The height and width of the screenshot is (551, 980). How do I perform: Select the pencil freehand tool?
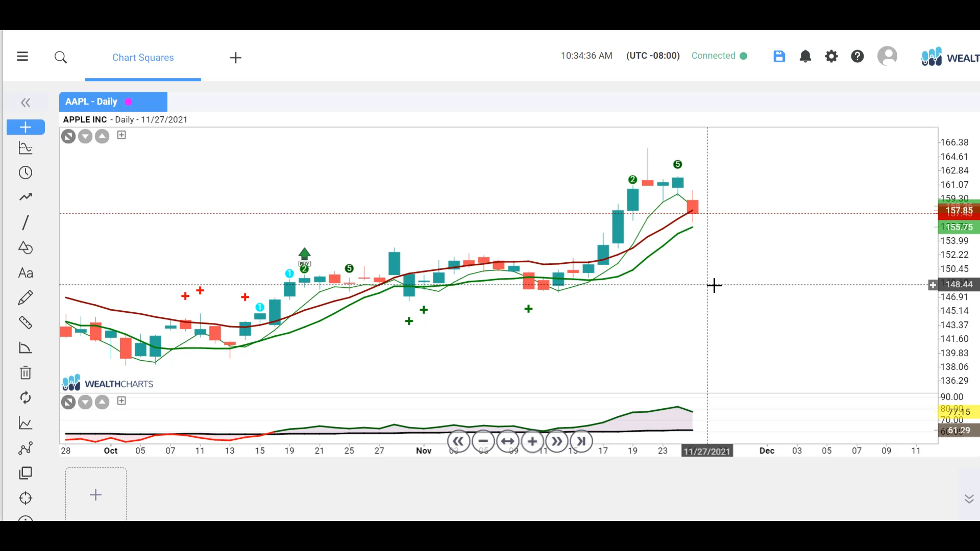[x=26, y=297]
